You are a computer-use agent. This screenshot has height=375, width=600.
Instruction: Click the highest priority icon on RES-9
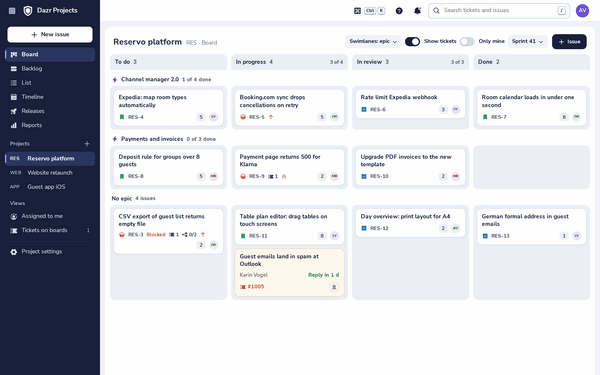point(284,176)
